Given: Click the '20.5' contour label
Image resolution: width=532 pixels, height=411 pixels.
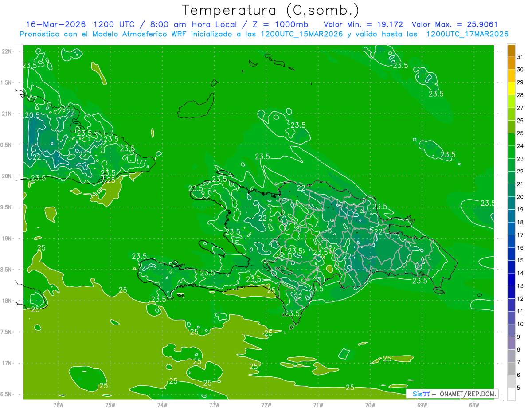Looking at the screenshot, I should pyautogui.click(x=32, y=115).
